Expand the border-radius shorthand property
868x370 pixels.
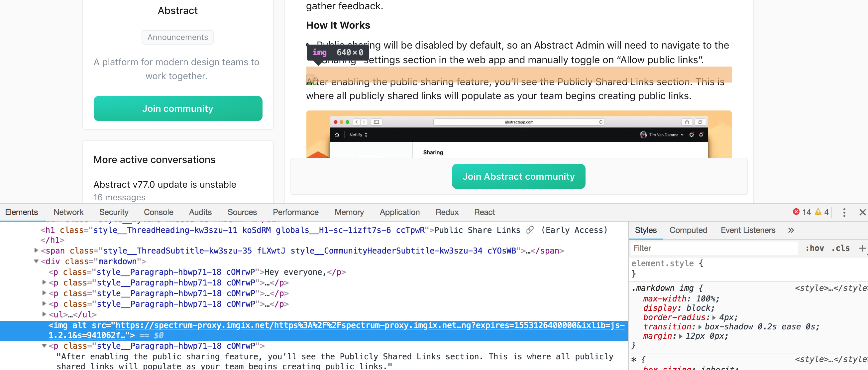[714, 318]
